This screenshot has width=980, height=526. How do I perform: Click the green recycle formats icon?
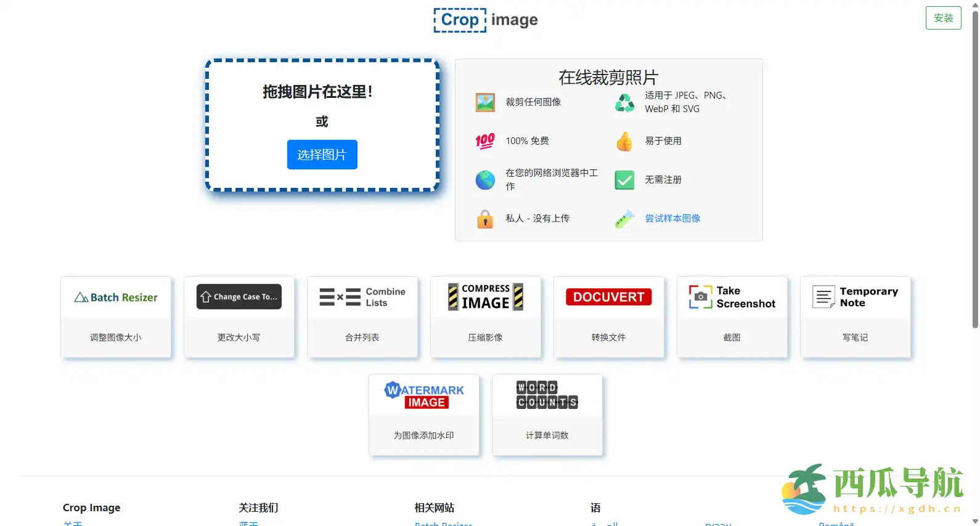point(624,102)
